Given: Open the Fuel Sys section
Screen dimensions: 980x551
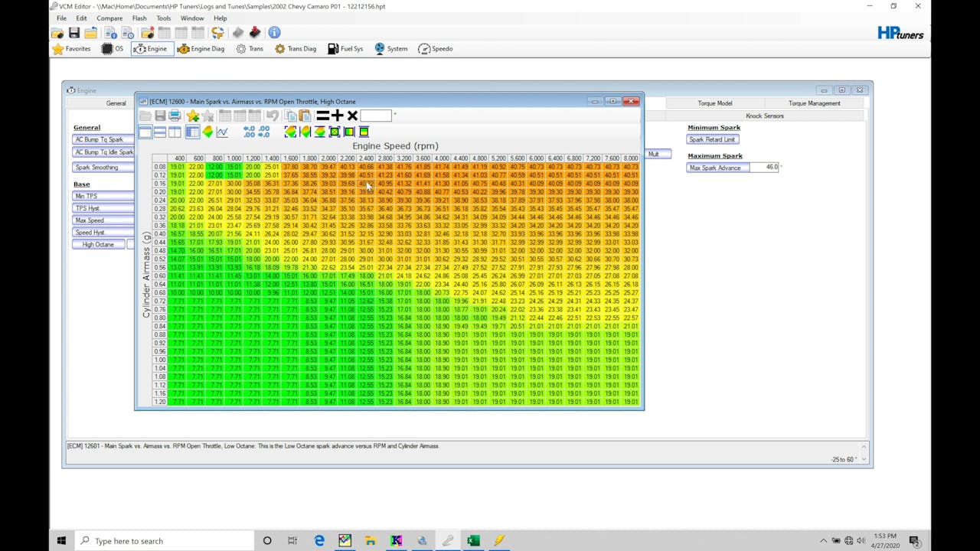Looking at the screenshot, I should pyautogui.click(x=345, y=48).
